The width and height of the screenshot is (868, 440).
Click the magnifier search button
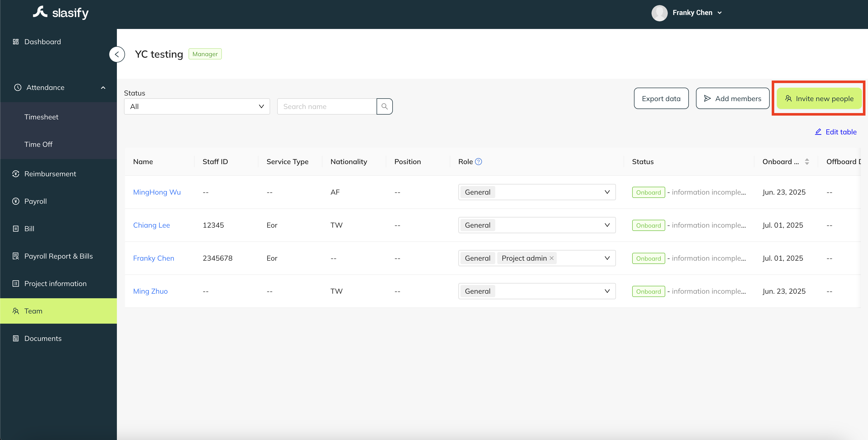pos(384,106)
